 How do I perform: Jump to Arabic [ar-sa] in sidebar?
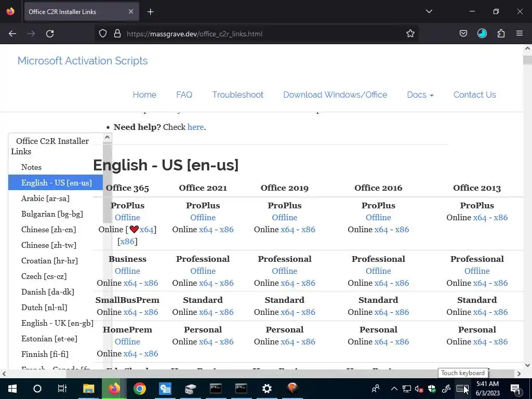point(45,198)
